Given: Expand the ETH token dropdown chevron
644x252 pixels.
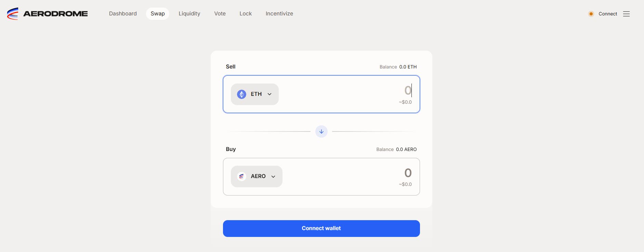Looking at the screenshot, I should tap(270, 94).
